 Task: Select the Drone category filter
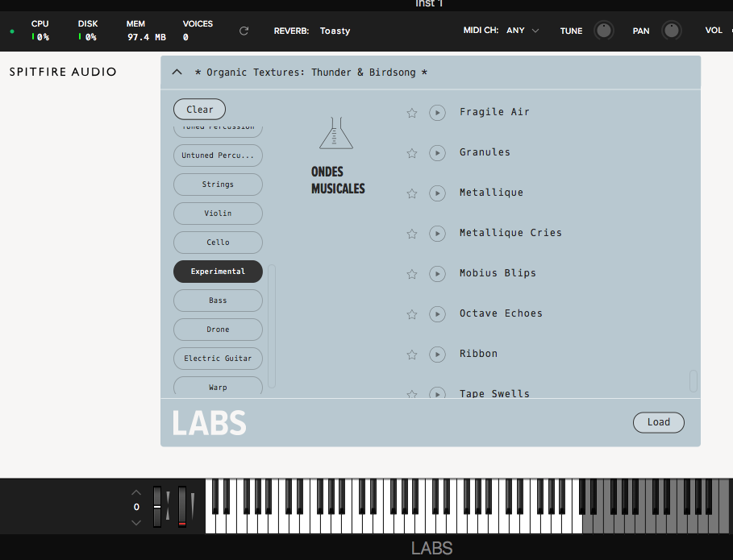tap(217, 330)
